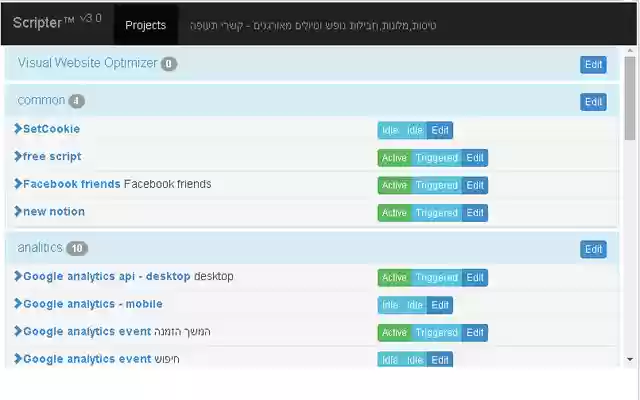Edit the Visual Website Optimizer group
Image resolution: width=640 pixels, height=400 pixels.
pyautogui.click(x=593, y=64)
